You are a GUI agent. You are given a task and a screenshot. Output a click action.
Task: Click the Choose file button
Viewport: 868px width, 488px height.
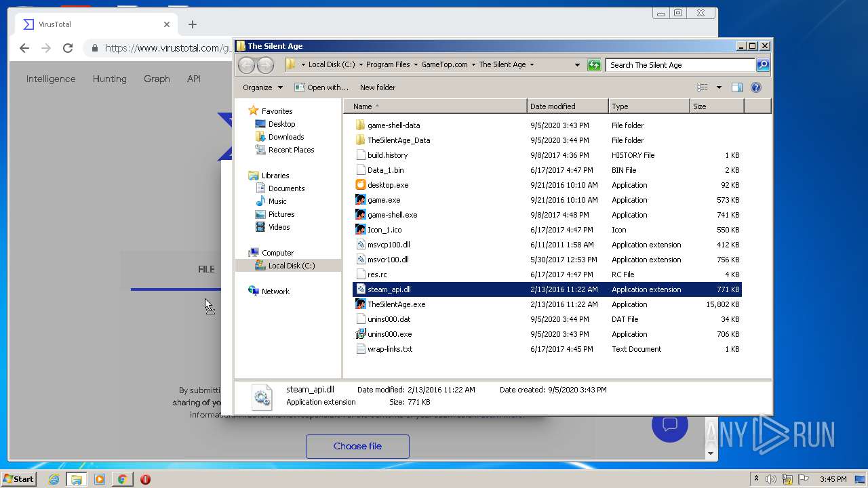tap(357, 446)
